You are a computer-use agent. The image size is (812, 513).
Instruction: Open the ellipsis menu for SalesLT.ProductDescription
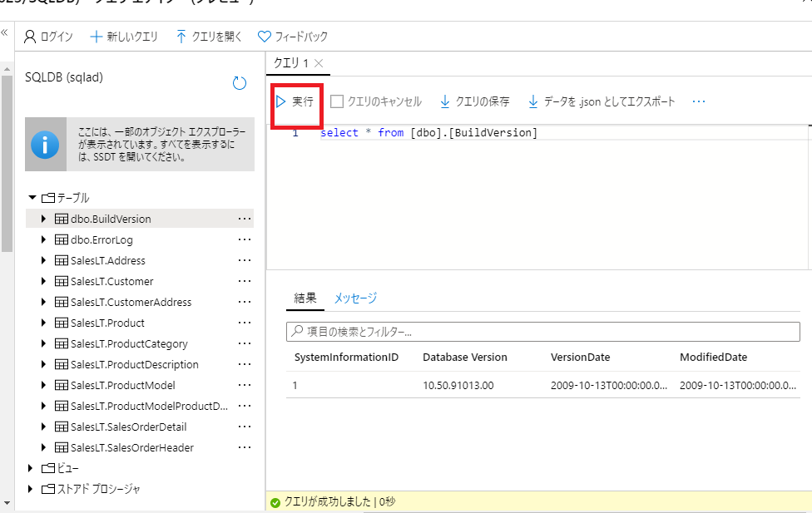(245, 364)
